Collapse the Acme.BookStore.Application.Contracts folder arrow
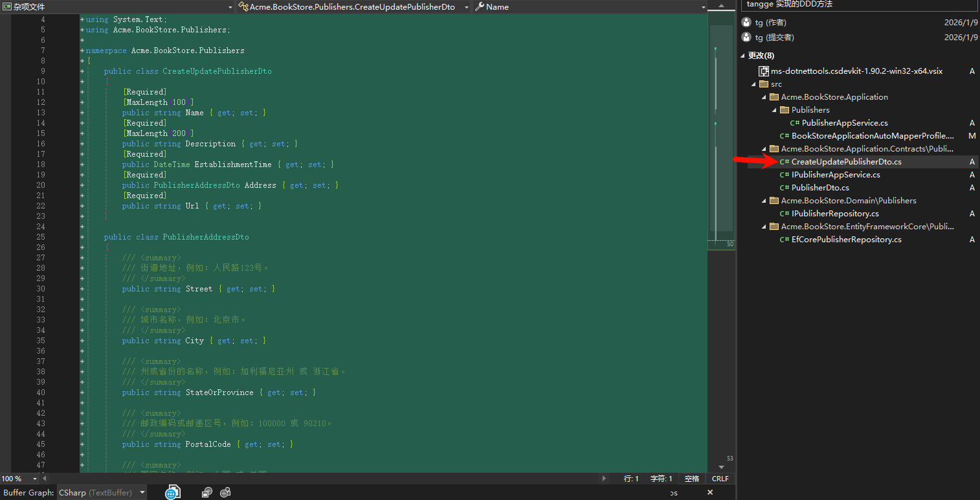This screenshot has height=500, width=980. (764, 149)
